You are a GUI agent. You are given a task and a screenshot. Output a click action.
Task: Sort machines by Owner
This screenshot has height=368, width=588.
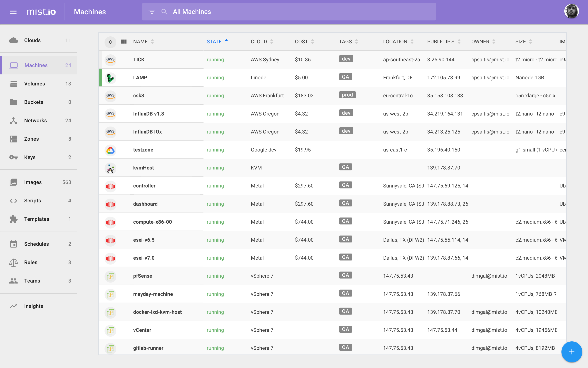pyautogui.click(x=483, y=42)
